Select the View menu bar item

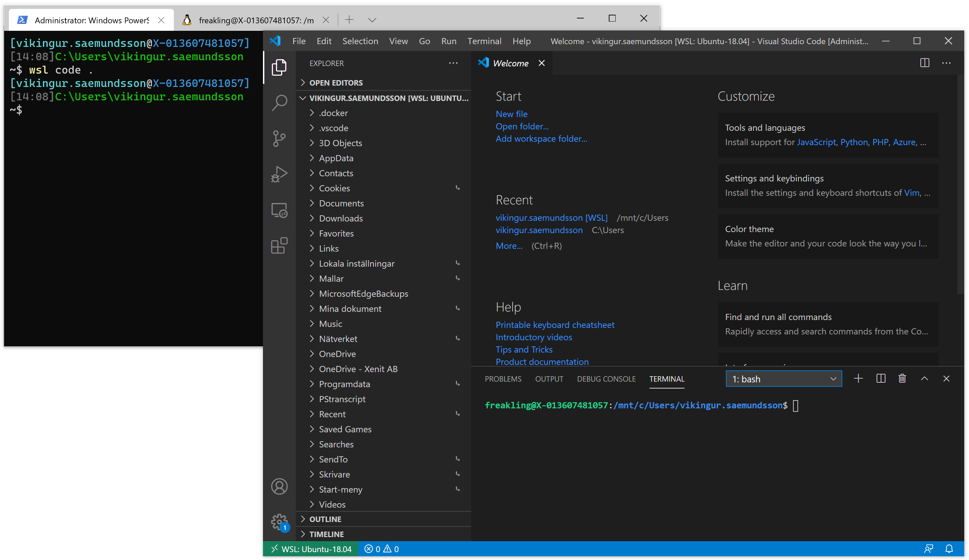tap(399, 41)
